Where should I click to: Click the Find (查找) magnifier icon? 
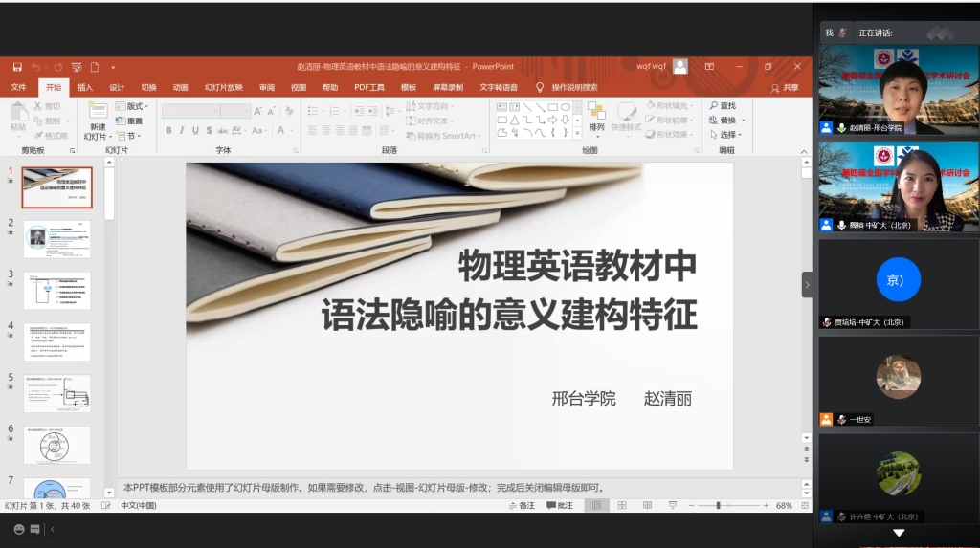pyautogui.click(x=714, y=106)
